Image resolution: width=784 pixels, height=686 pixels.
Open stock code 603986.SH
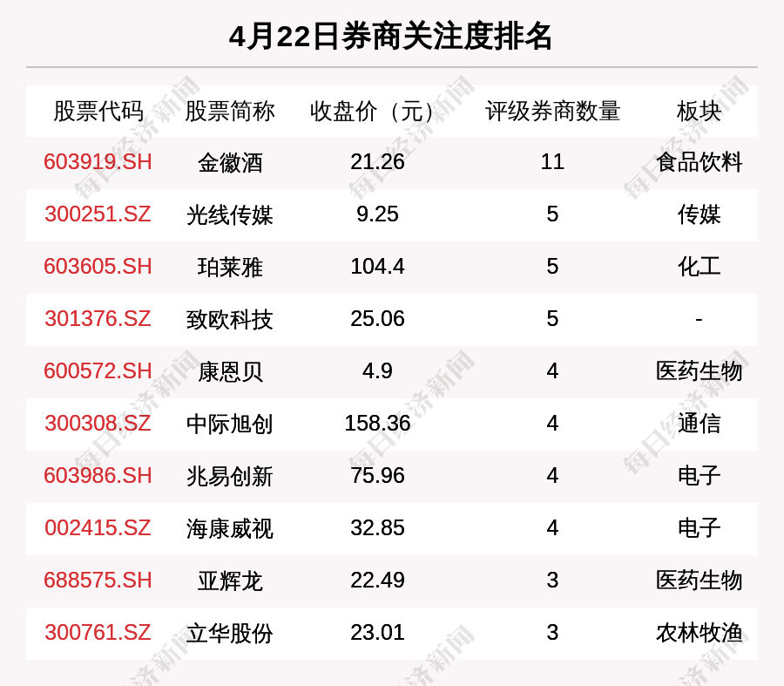pos(98,475)
